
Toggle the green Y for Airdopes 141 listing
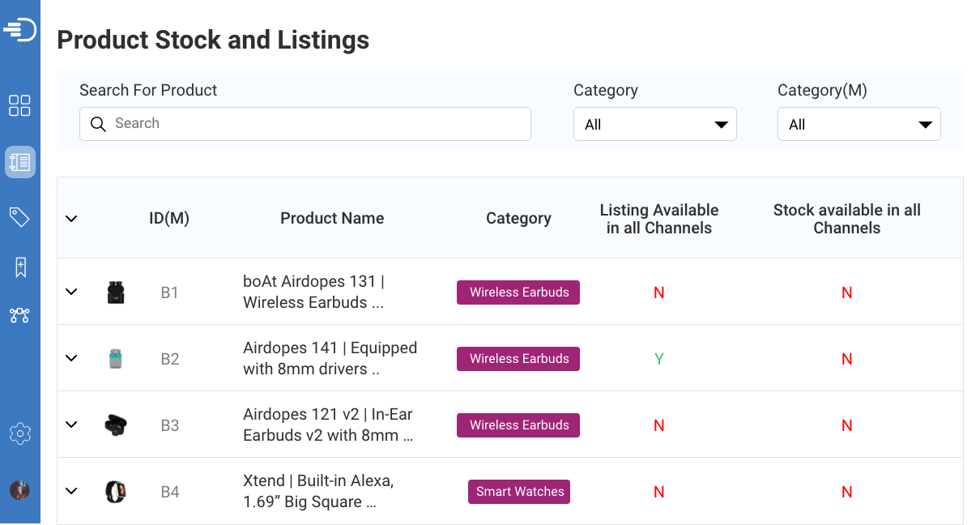[658, 358]
